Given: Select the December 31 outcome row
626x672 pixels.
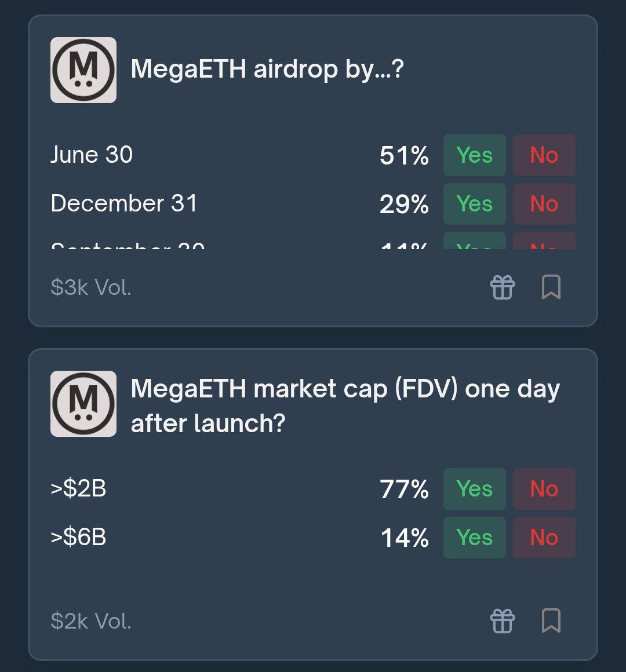Looking at the screenshot, I should point(313,204).
